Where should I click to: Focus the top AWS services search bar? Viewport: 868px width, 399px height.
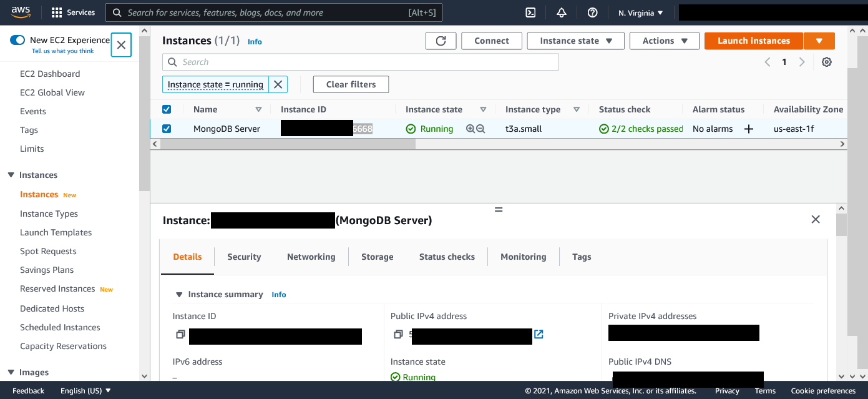coord(274,12)
